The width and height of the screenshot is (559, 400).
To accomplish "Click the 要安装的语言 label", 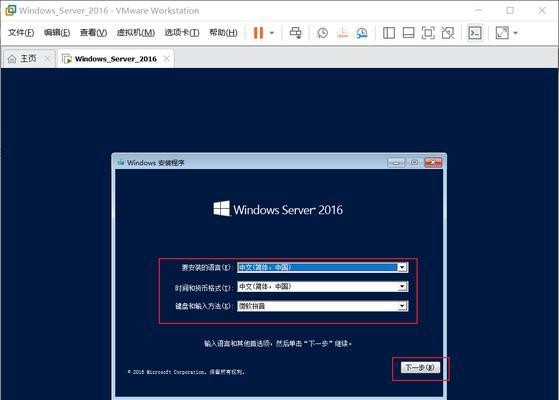I will click(207, 267).
